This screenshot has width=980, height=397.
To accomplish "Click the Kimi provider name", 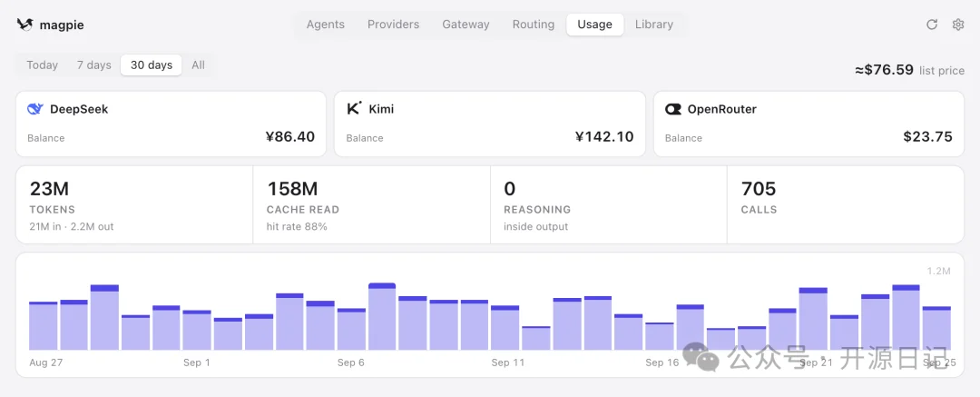I will point(381,109).
